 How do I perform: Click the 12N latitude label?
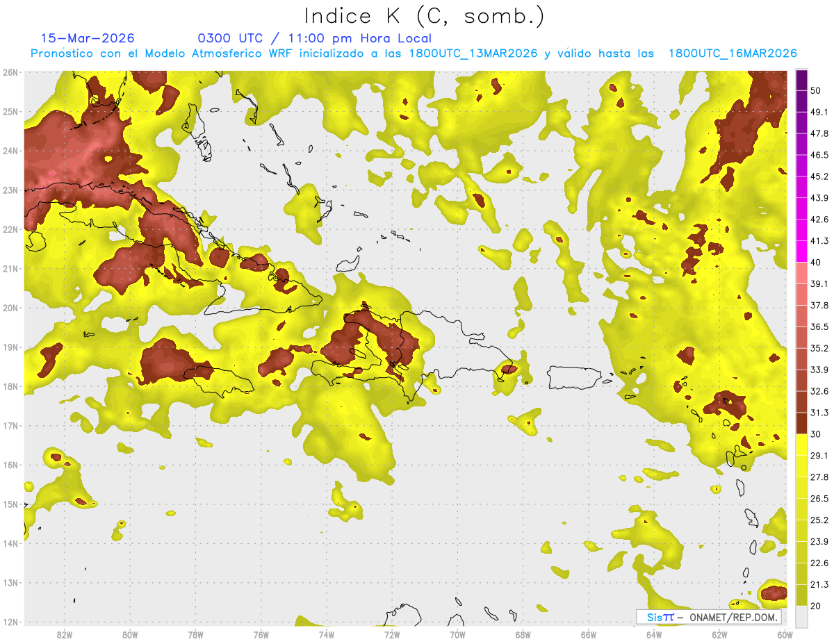point(10,622)
